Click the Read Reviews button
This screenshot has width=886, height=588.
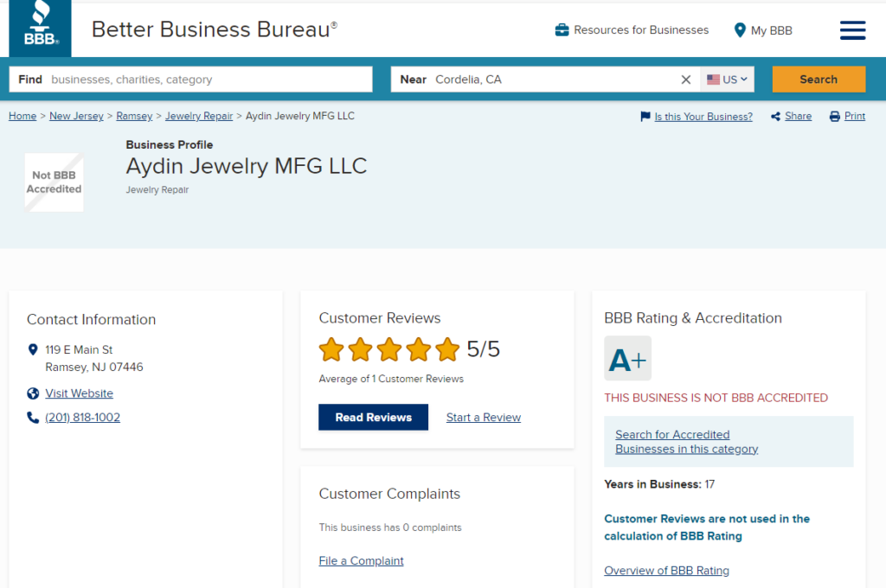(x=374, y=418)
